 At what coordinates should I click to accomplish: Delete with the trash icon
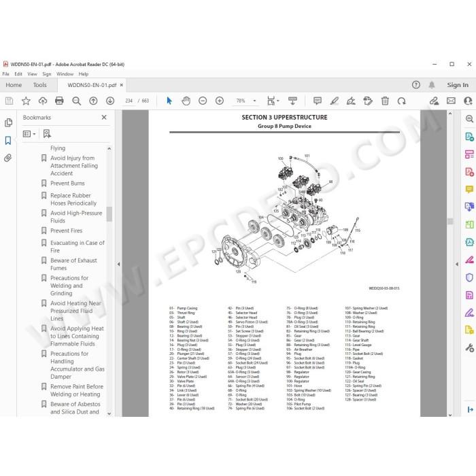(385, 101)
